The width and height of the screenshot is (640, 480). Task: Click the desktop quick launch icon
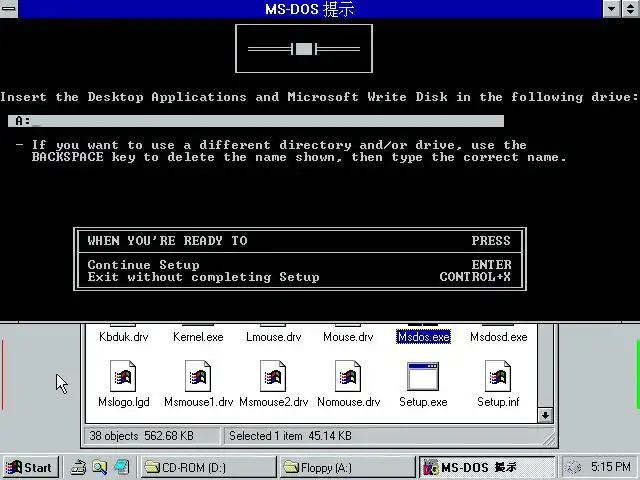click(122, 467)
